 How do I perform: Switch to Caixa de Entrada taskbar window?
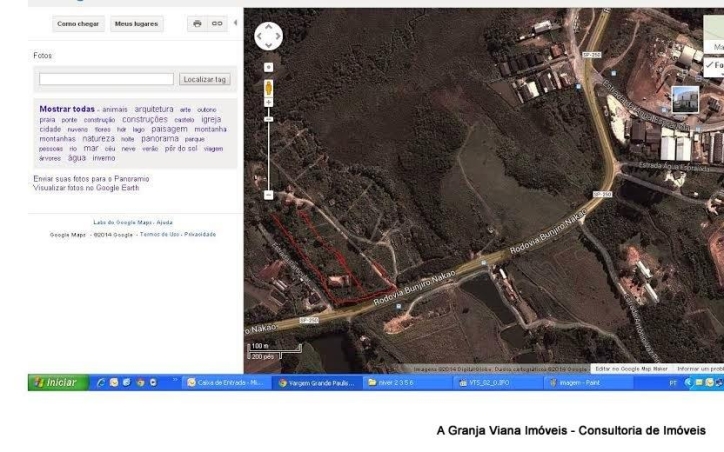(x=227, y=383)
